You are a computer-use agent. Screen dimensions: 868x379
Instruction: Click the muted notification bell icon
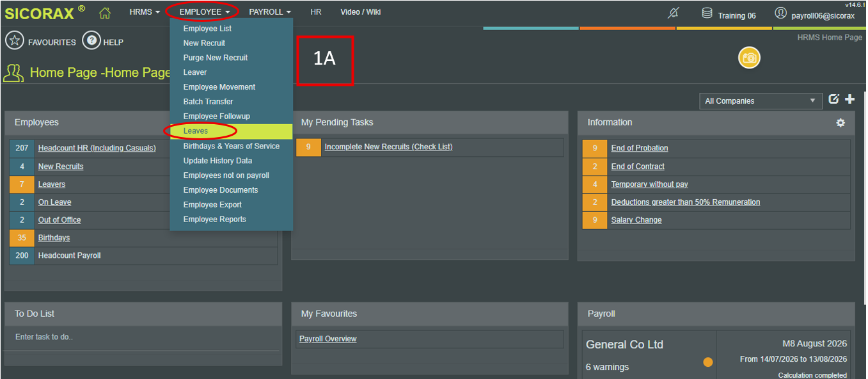(673, 13)
